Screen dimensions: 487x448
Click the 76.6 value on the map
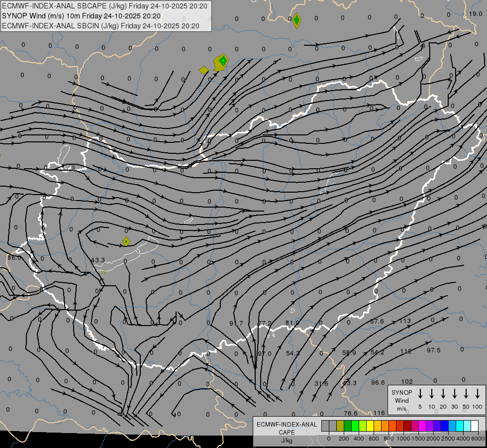coord(351,414)
